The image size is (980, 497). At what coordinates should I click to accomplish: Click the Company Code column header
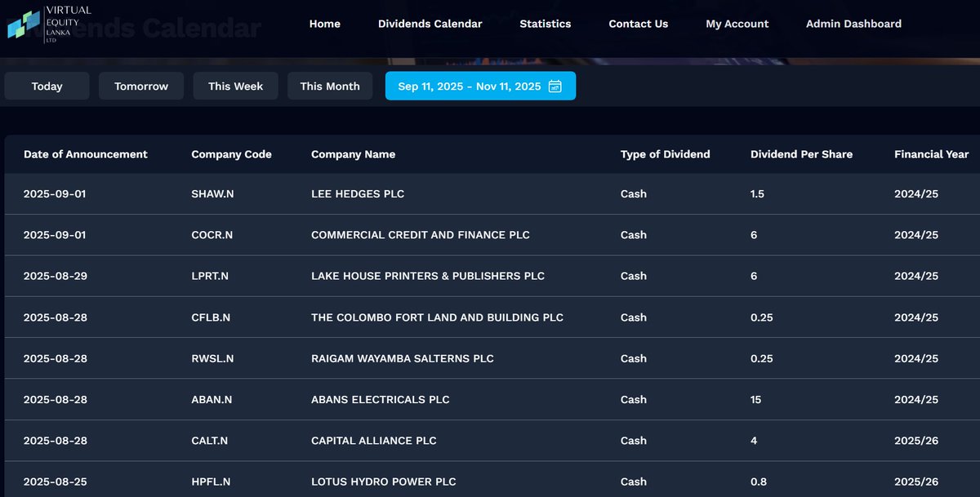(x=232, y=154)
